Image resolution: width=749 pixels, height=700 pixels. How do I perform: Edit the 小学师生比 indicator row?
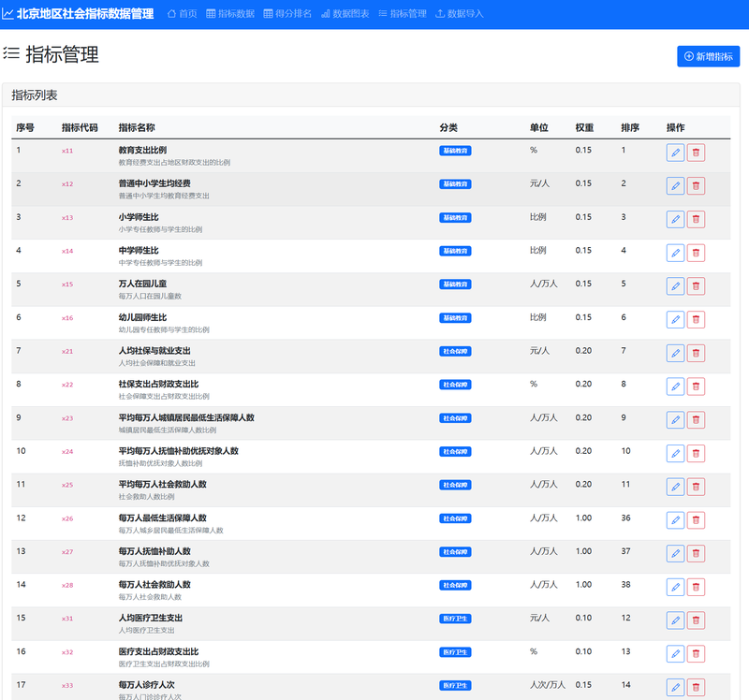click(675, 219)
